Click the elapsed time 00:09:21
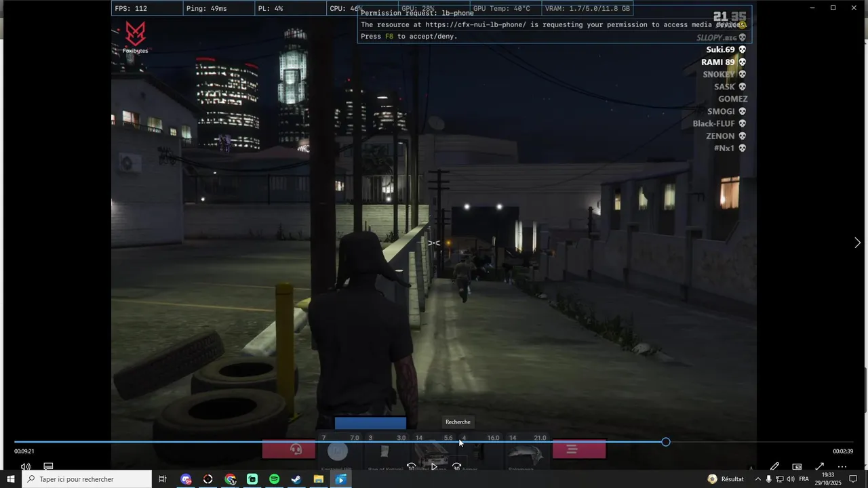Screen dimensions: 868x488 point(24,451)
